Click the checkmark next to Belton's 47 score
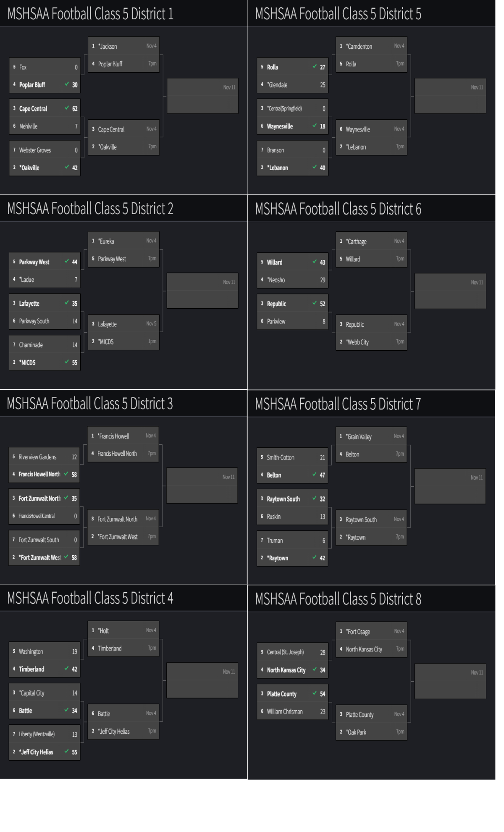504x832 pixels. [x=315, y=475]
